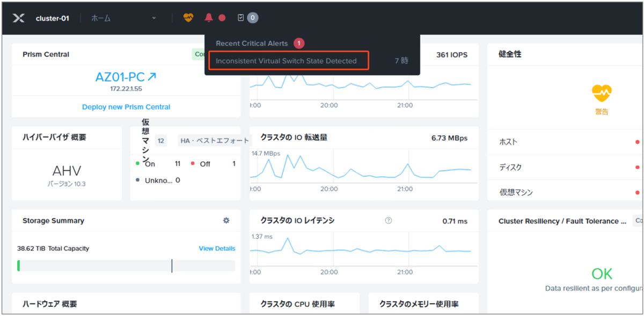Image resolution: width=644 pixels, height=316 pixels.
Task: Open the ホーム dropdown menu
Action: (x=123, y=18)
